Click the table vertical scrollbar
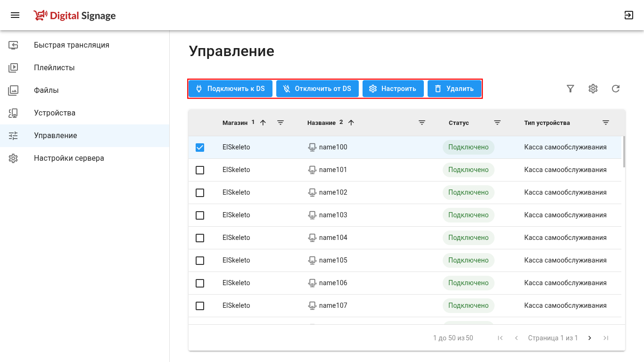This screenshot has height=362, width=644. (x=624, y=152)
